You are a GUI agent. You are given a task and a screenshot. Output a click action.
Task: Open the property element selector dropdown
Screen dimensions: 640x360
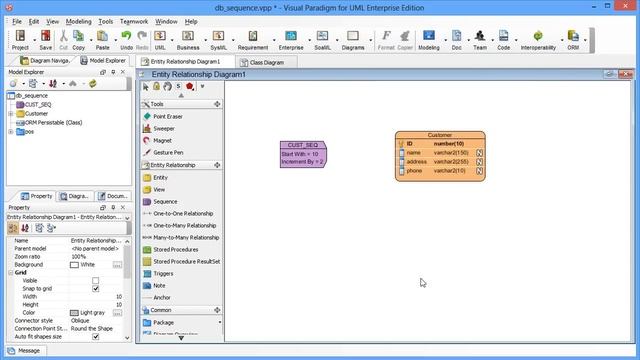coord(127,218)
